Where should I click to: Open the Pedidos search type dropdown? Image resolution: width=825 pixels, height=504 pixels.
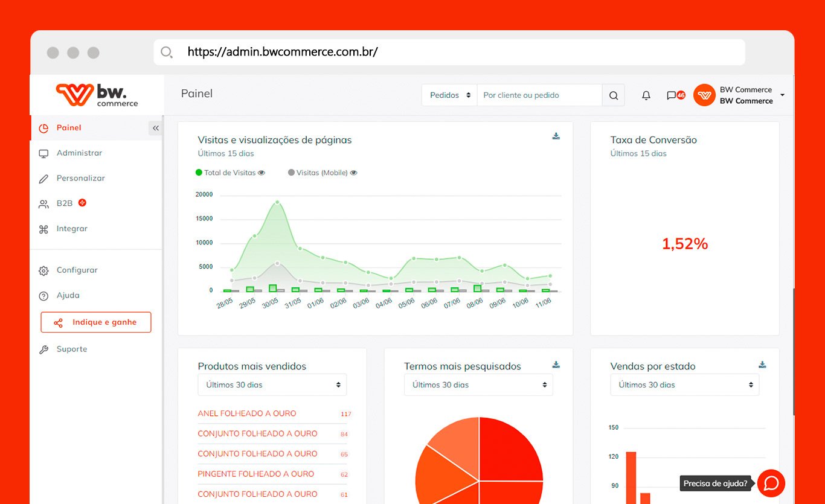(449, 95)
